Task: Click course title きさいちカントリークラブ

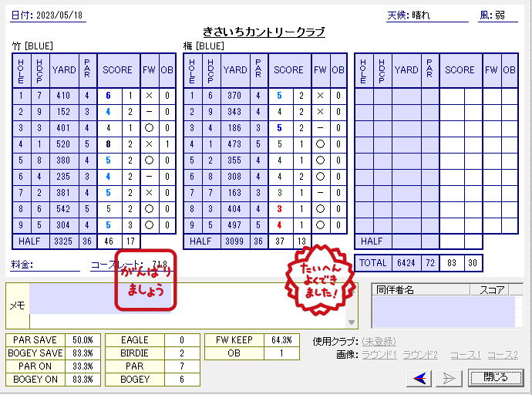Action: coord(264,32)
